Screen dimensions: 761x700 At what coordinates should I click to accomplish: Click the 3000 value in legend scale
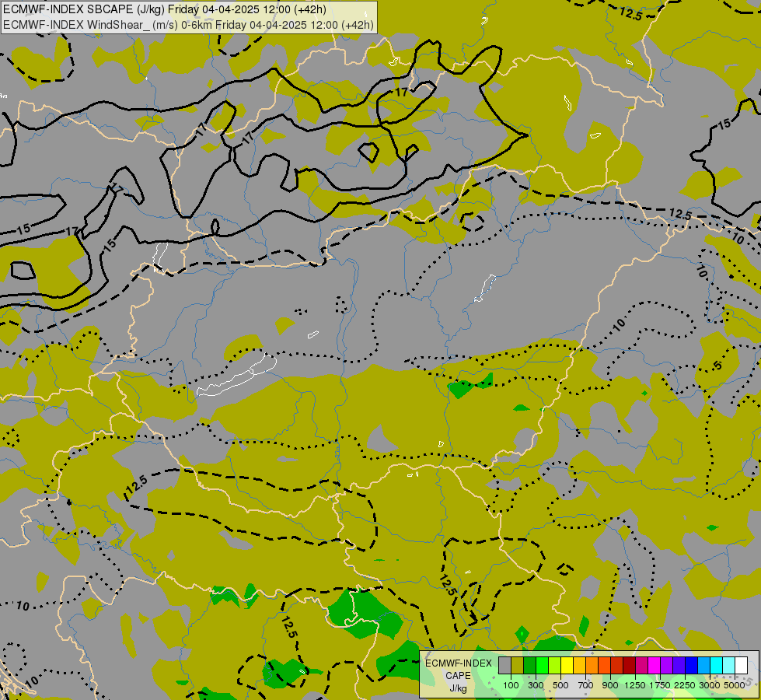[709, 685]
